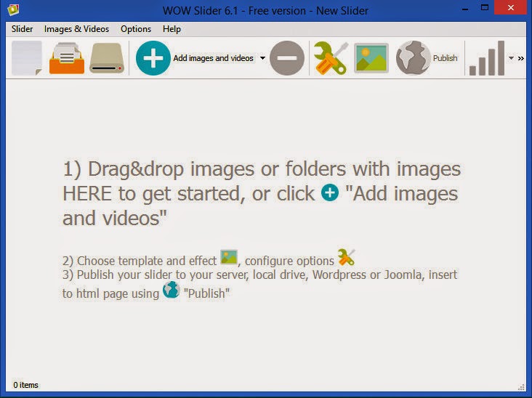532x398 pixels.
Task: Expand the Add images and videos dropdown arrow
Action: pos(262,58)
